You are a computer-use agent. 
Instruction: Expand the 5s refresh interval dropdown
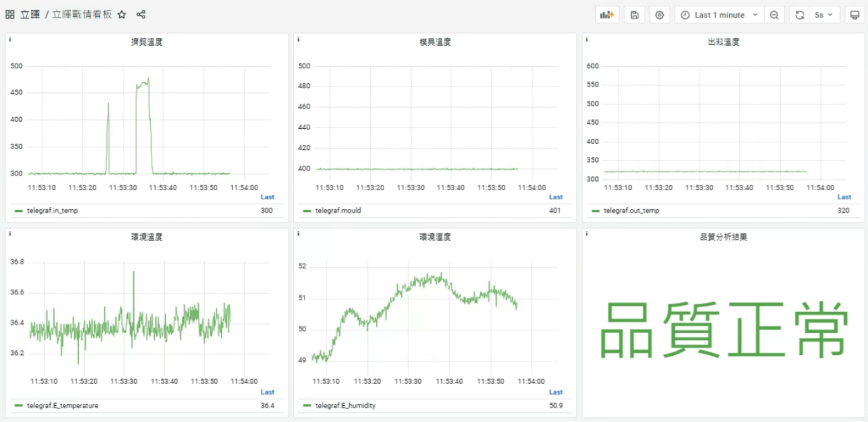click(824, 15)
